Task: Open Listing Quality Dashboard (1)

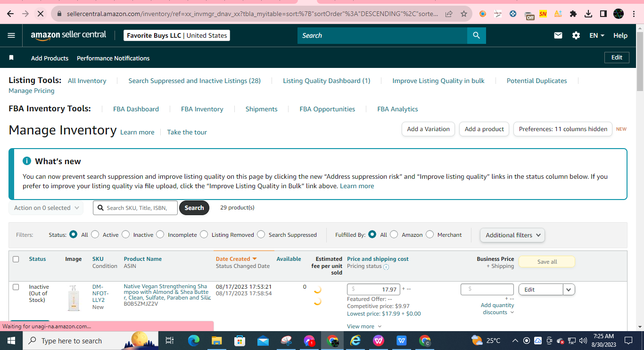Action: [327, 81]
